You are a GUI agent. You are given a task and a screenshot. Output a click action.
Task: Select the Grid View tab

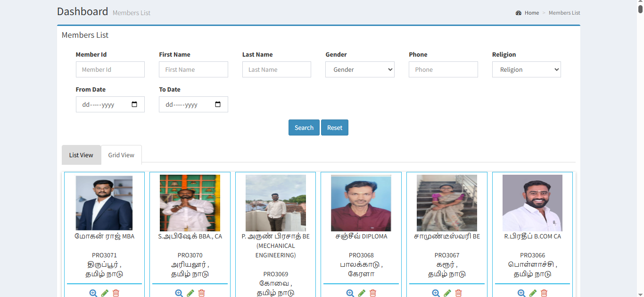click(x=121, y=155)
